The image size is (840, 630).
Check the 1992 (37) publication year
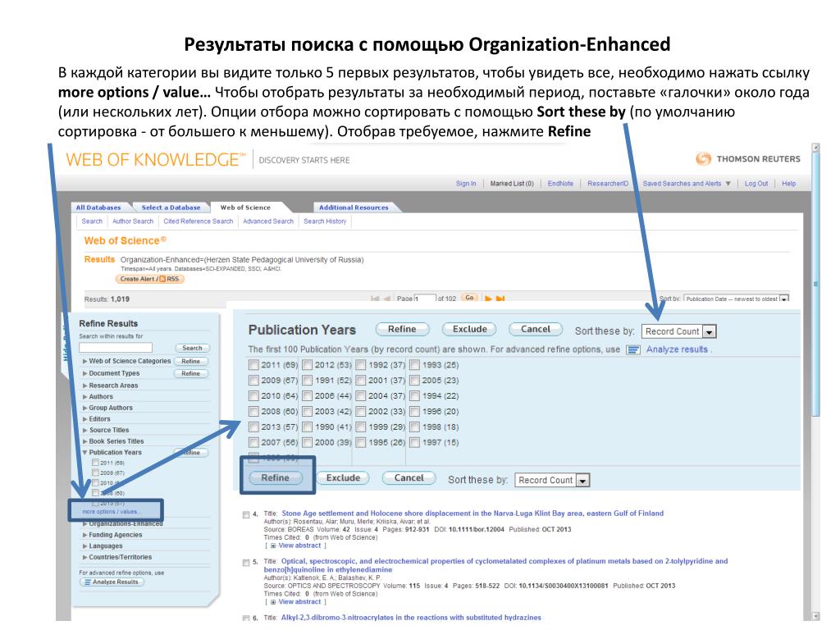pyautogui.click(x=361, y=365)
